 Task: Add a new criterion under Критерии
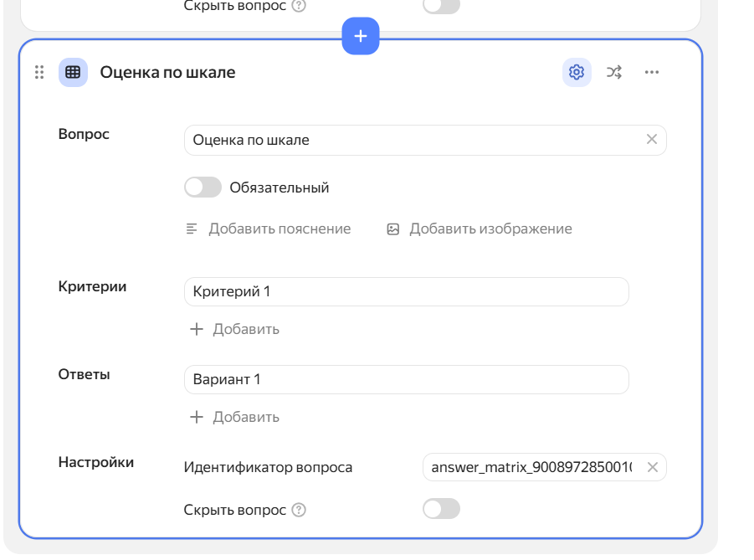[x=235, y=329]
